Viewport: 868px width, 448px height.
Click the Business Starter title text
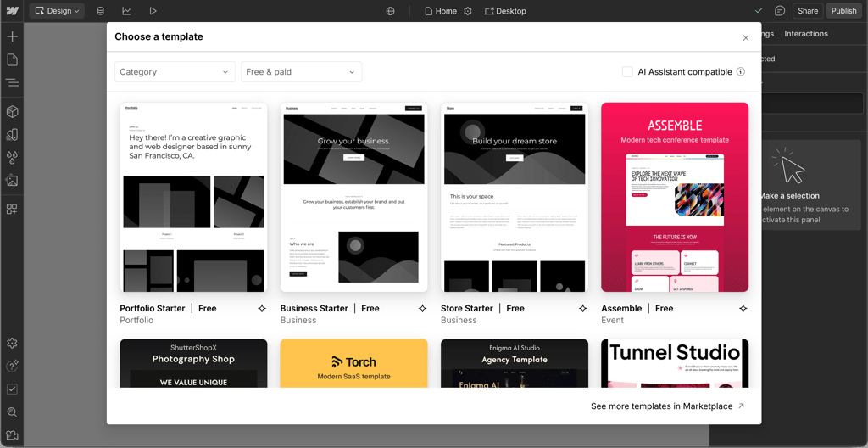314,308
